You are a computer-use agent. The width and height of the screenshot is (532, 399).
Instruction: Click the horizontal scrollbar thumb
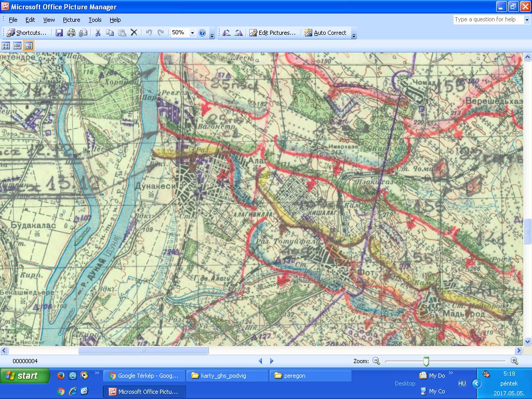[x=143, y=351]
